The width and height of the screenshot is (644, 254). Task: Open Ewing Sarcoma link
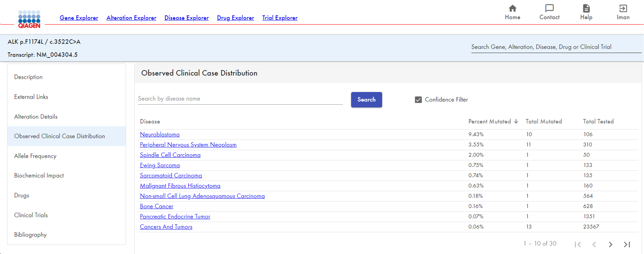(x=160, y=165)
